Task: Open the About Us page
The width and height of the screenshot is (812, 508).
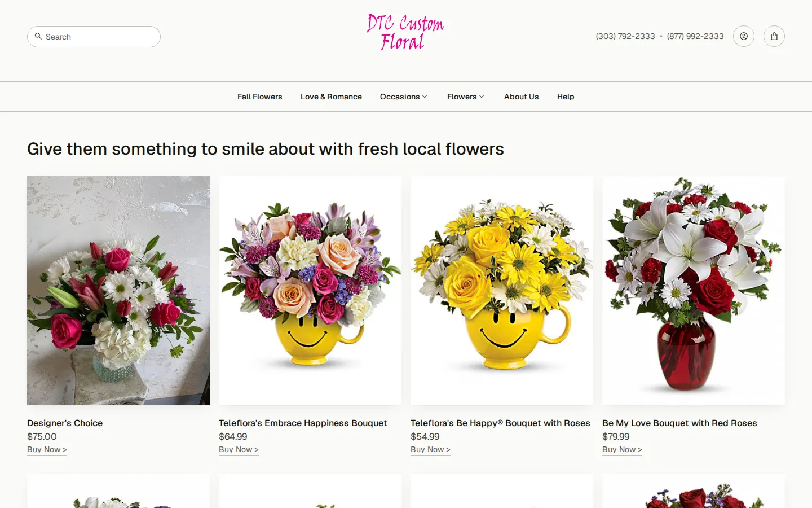Action: pyautogui.click(x=522, y=97)
